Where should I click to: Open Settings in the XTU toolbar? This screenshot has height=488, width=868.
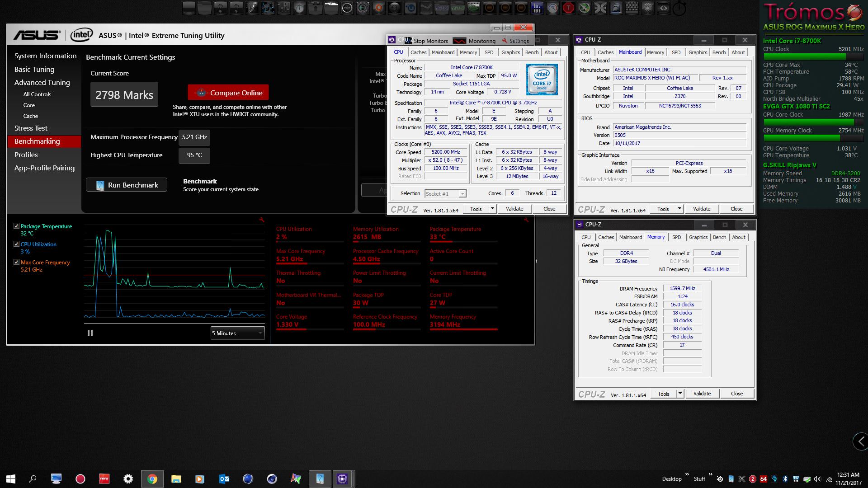point(515,41)
